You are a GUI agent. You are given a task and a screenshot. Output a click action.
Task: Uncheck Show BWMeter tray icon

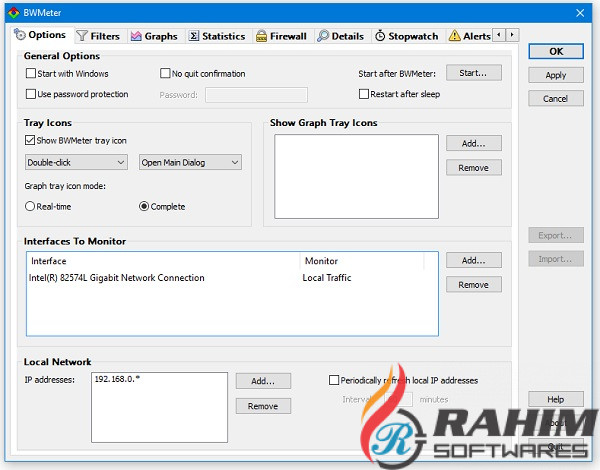point(30,140)
